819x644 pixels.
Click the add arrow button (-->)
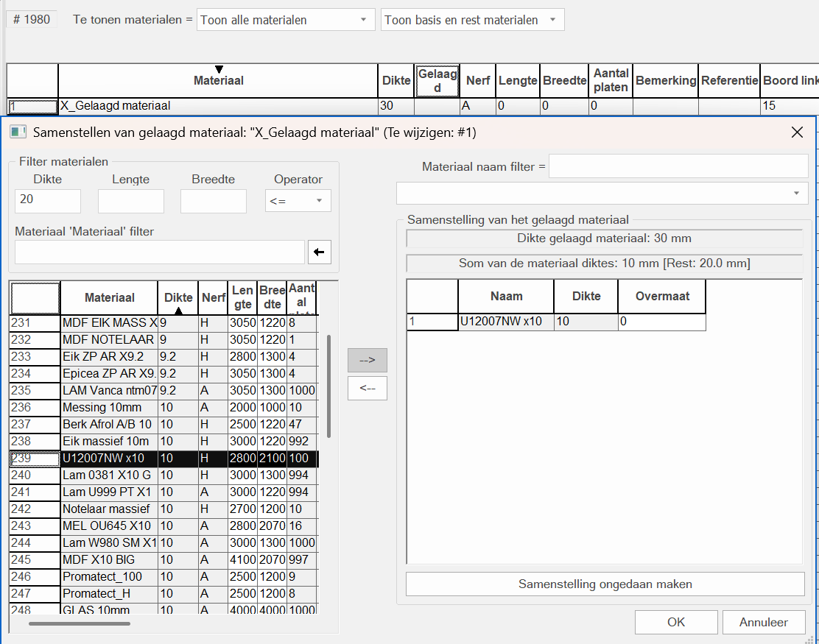367,360
